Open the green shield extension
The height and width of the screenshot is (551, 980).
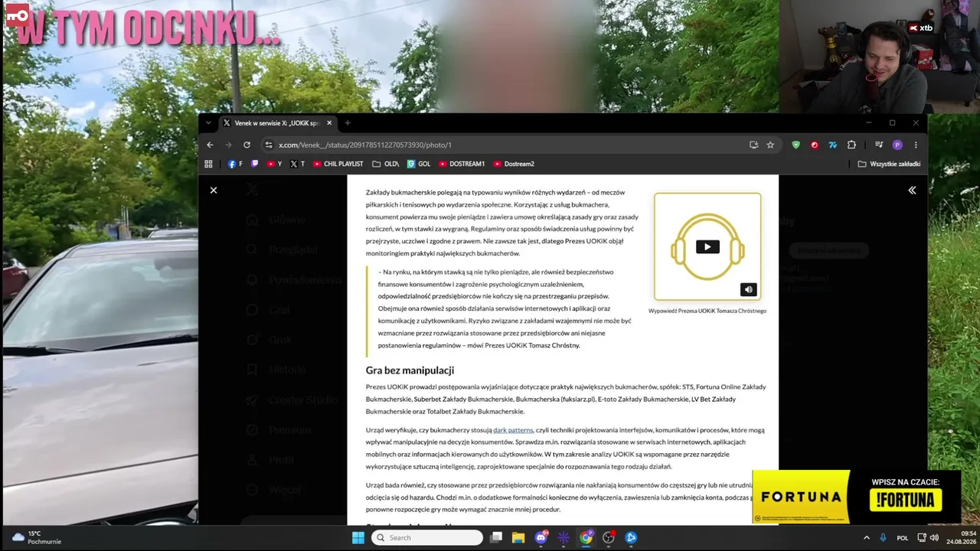(795, 145)
